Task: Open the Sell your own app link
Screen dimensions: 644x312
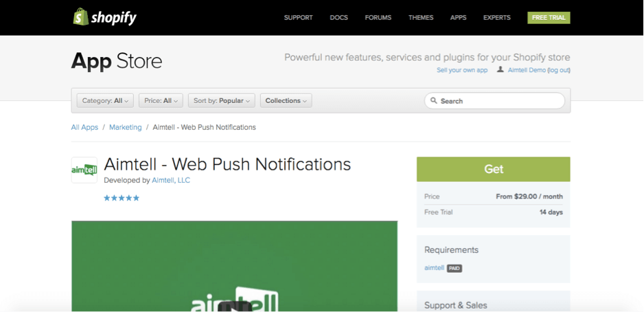Action: pos(462,70)
